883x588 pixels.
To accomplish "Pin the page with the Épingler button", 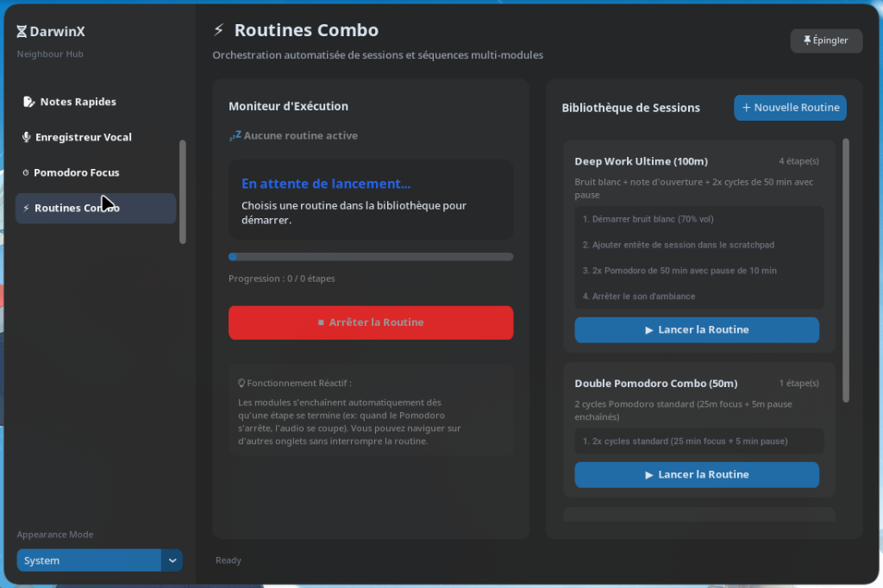I will (826, 41).
